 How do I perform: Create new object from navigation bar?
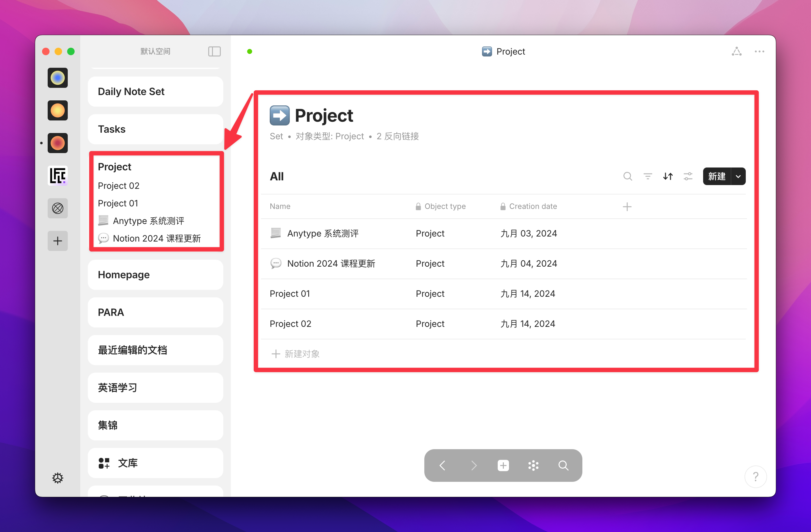coord(503,465)
